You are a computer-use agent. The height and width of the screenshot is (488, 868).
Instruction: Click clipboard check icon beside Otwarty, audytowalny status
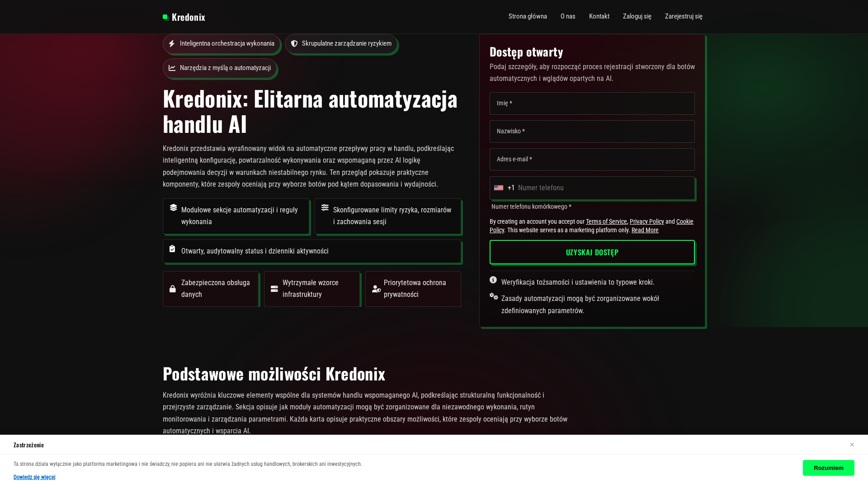click(172, 249)
